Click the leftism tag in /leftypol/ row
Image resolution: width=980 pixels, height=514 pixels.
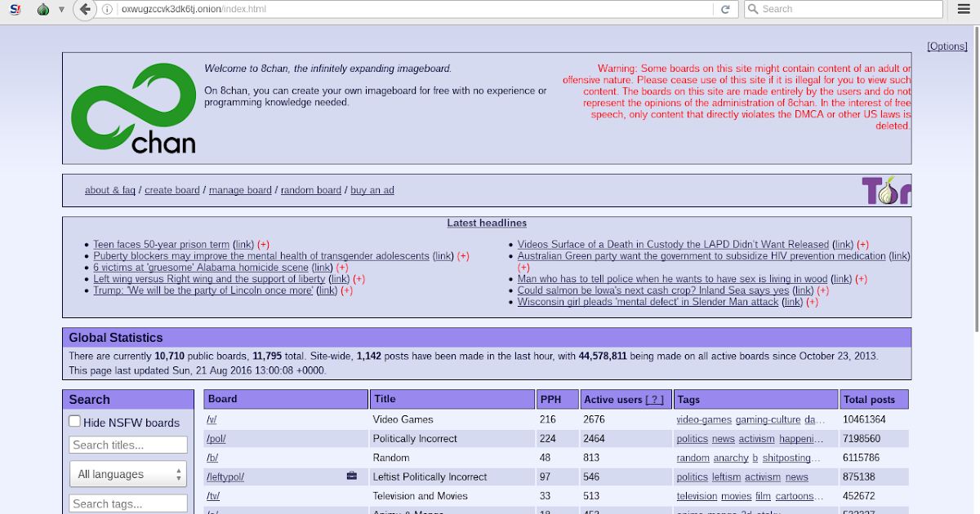coord(726,476)
